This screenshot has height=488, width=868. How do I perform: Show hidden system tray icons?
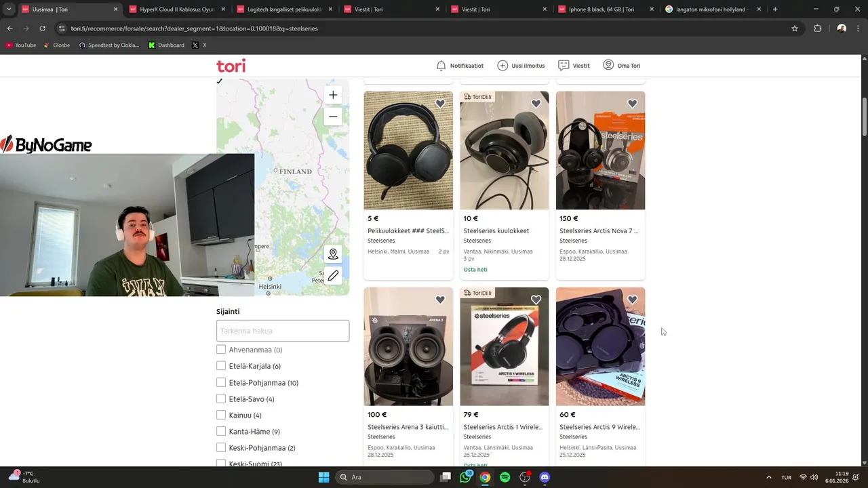pos(768,477)
